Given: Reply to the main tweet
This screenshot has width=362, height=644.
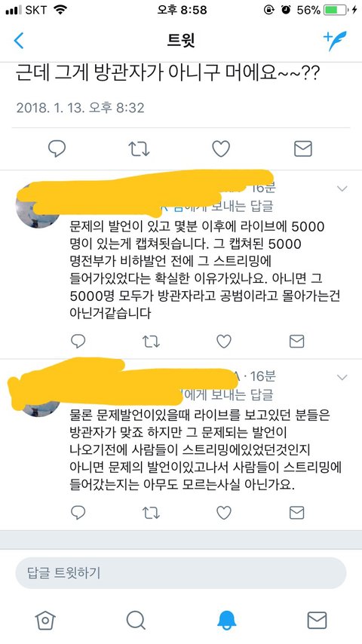Looking at the screenshot, I should (x=57, y=149).
